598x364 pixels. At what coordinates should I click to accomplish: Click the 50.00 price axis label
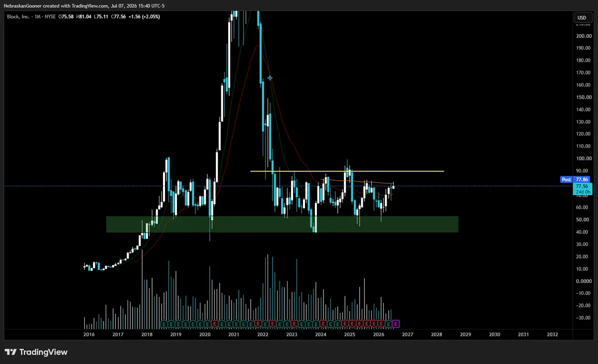pos(583,220)
